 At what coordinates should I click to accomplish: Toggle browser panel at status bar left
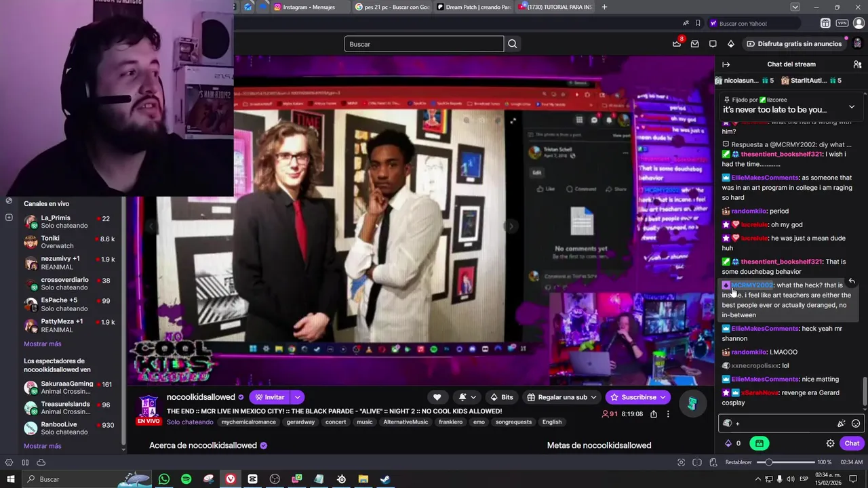pos(9,462)
